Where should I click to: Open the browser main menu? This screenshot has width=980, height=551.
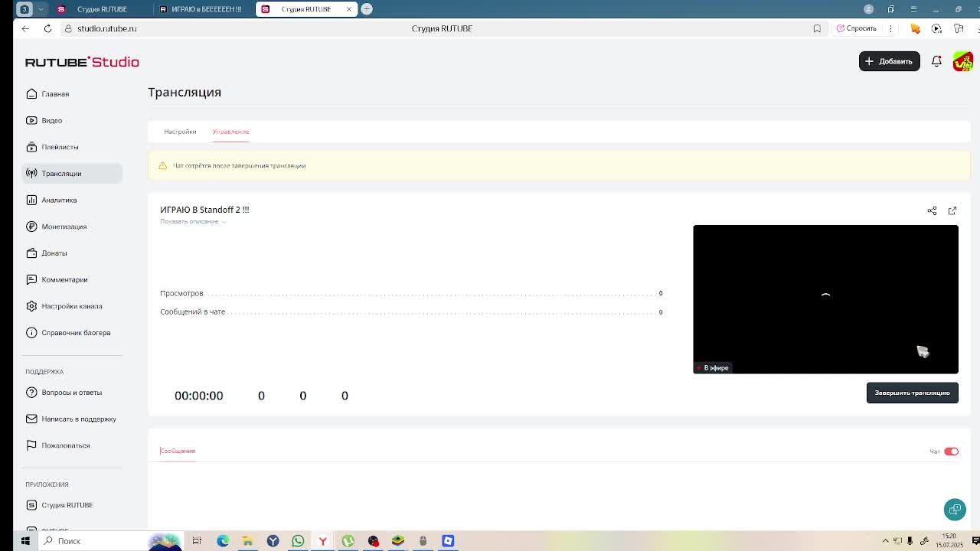[913, 9]
